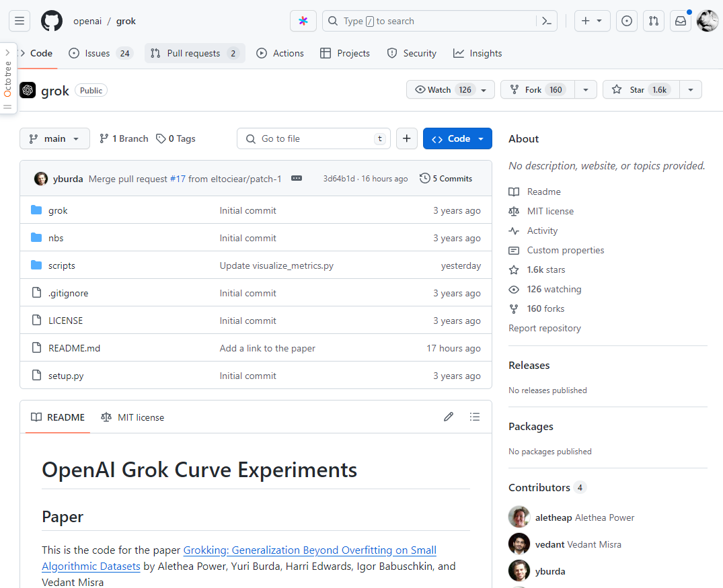Open the main branch dropdown
The height and width of the screenshot is (588, 723).
[54, 138]
